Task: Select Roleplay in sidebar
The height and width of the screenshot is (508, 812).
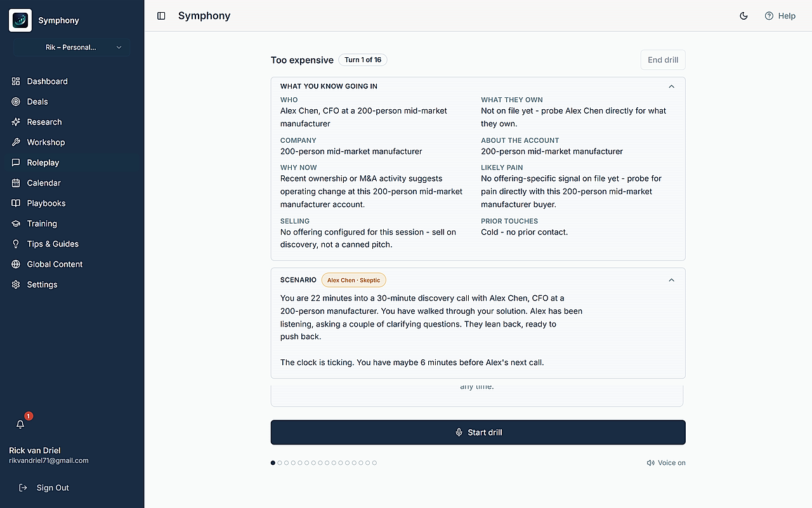Action: pos(72,163)
